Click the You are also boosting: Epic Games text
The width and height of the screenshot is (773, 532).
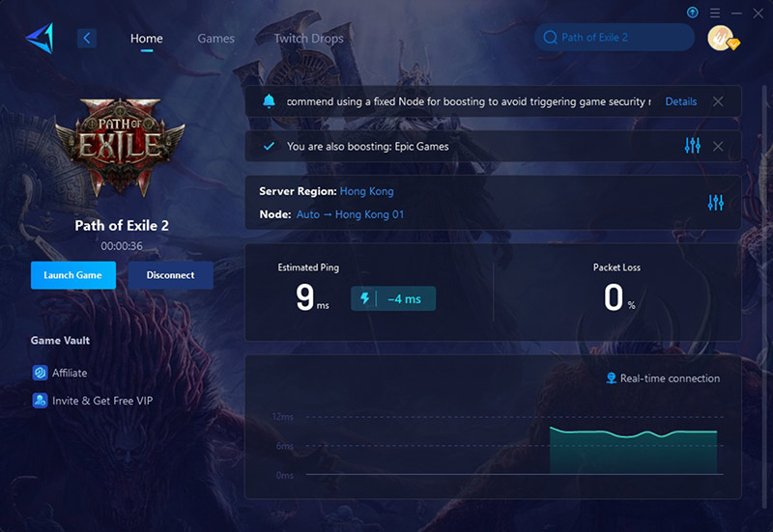[368, 147]
